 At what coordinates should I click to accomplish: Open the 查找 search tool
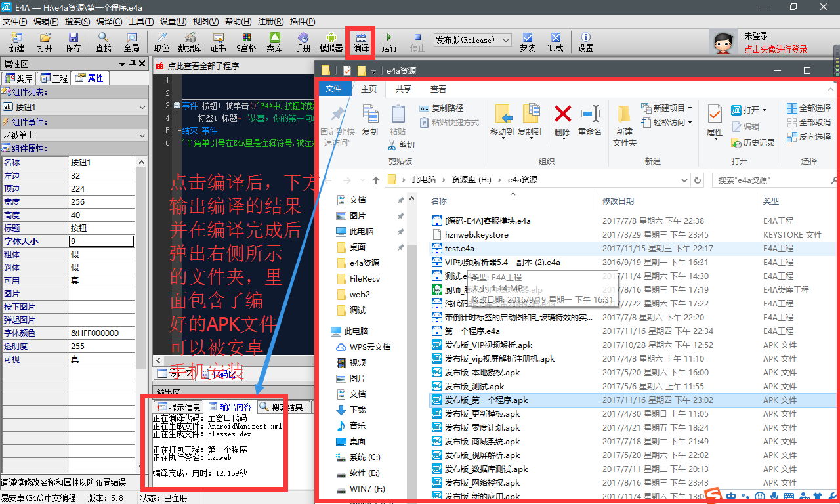click(x=103, y=42)
